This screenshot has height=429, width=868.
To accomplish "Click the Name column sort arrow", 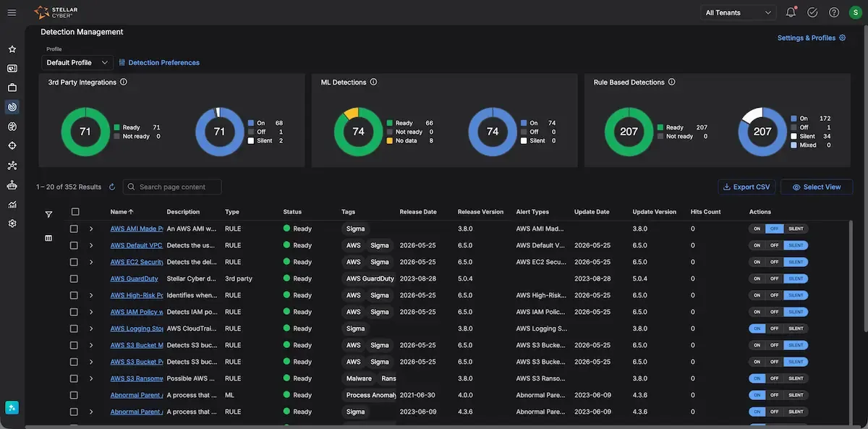I will 132,212.
